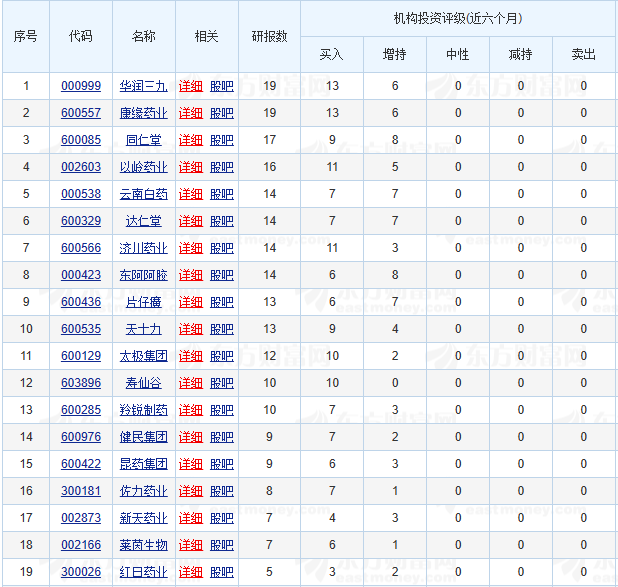The image size is (618, 587).
Task: Open 股吧 forum for 同仁堂
Action: 222,140
